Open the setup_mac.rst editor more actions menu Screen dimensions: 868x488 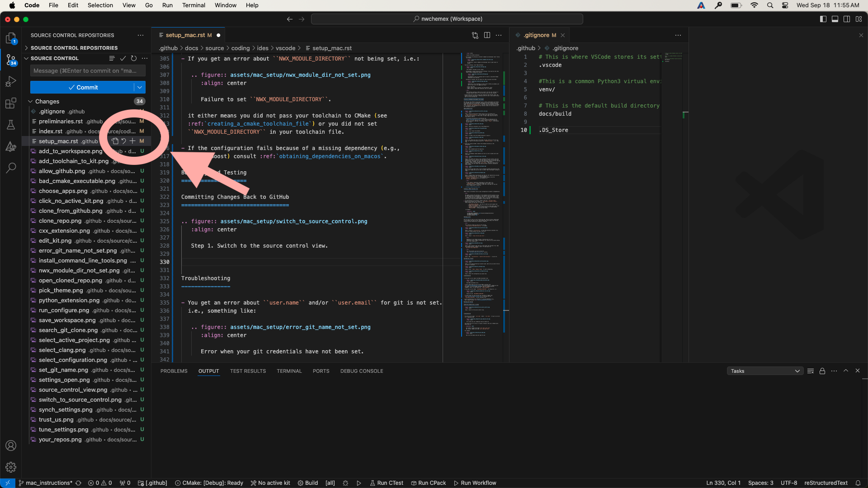coord(499,35)
